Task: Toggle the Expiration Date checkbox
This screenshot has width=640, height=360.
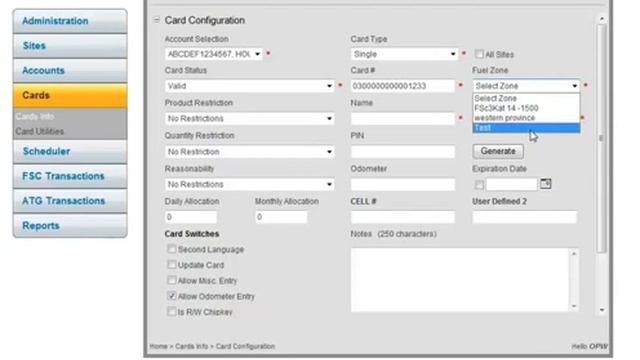Action: pyautogui.click(x=479, y=185)
